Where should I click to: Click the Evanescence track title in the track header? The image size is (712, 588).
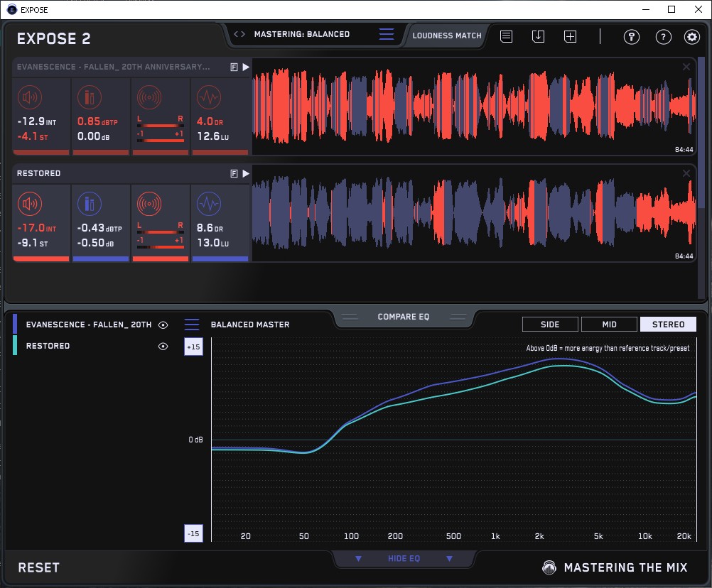click(x=113, y=67)
